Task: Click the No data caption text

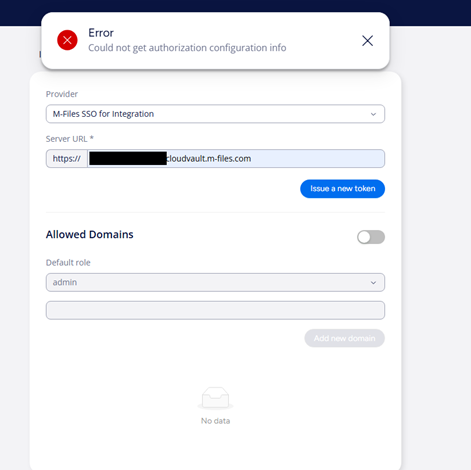Action: (x=215, y=421)
